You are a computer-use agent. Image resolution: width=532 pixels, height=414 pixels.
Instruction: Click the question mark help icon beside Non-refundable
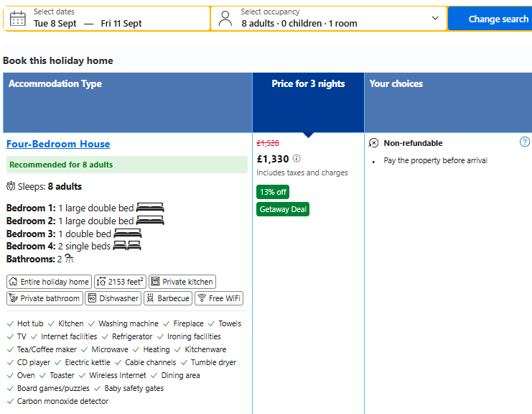tap(525, 142)
